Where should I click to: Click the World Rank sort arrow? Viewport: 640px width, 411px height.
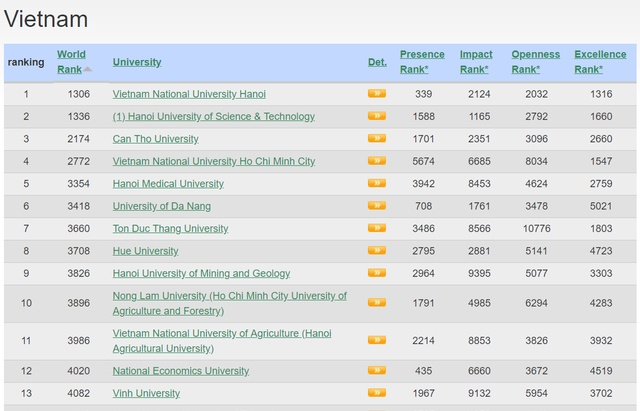tap(87, 70)
